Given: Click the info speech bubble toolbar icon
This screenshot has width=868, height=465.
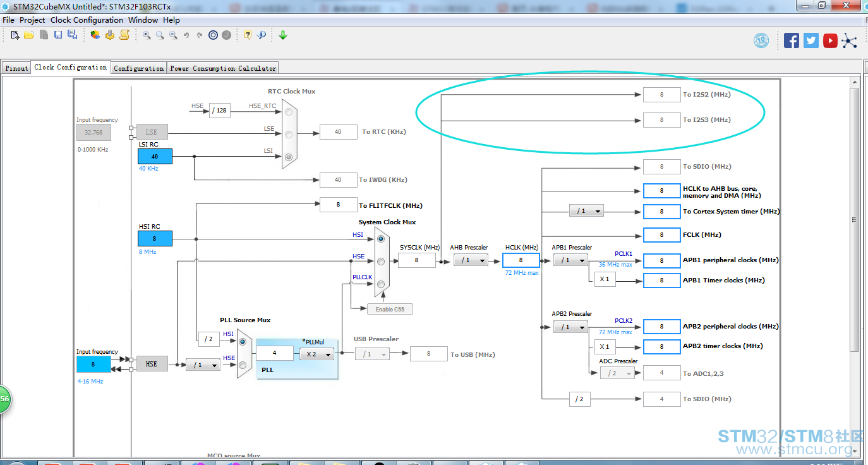Looking at the screenshot, I should [262, 35].
